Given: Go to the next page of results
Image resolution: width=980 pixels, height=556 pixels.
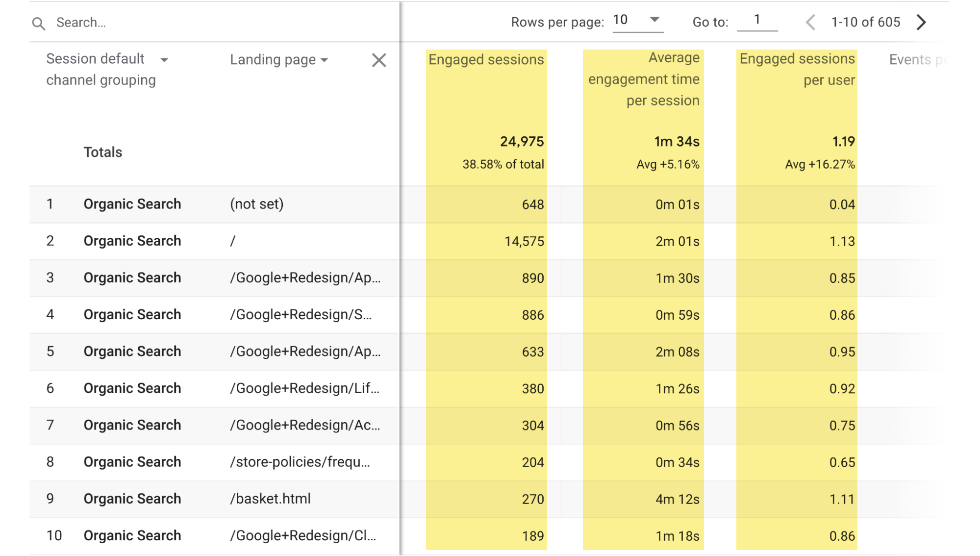Looking at the screenshot, I should (921, 22).
